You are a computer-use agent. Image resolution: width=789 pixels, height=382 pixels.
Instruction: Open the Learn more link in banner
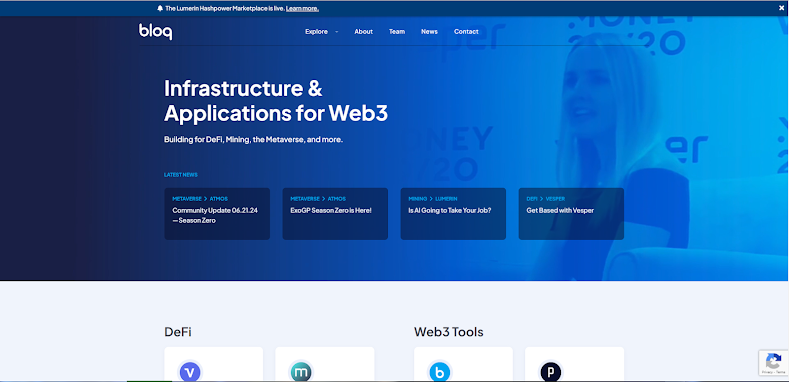302,9
